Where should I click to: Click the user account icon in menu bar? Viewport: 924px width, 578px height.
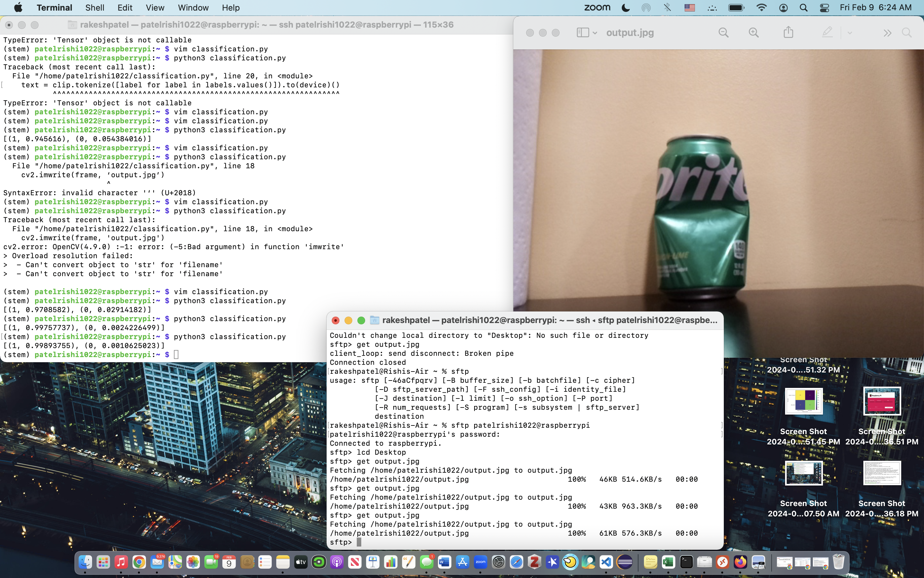783,8
